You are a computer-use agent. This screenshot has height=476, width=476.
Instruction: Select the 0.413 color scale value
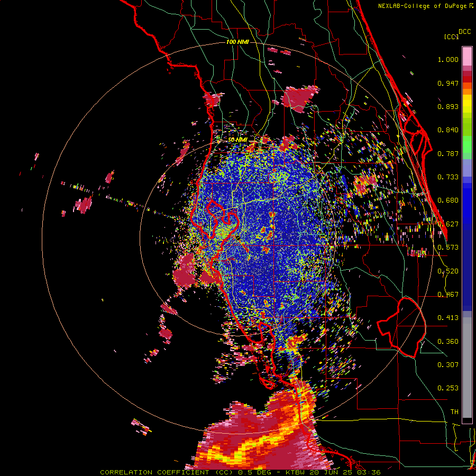point(448,318)
